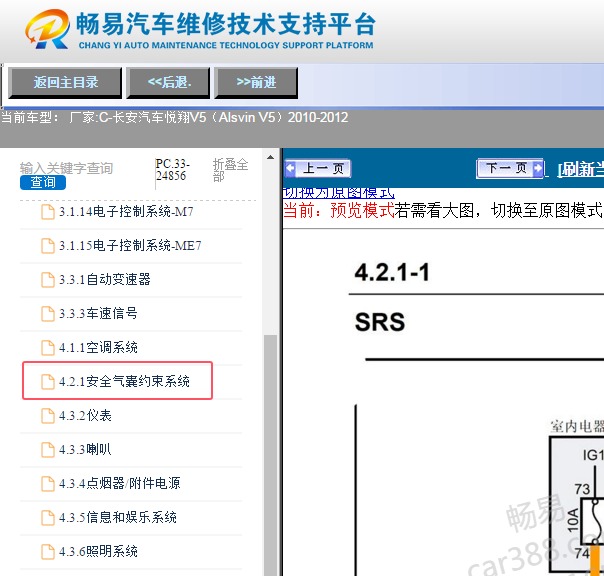This screenshot has width=604, height=576.
Task: Go to next page 下一页
Action: tap(510, 168)
